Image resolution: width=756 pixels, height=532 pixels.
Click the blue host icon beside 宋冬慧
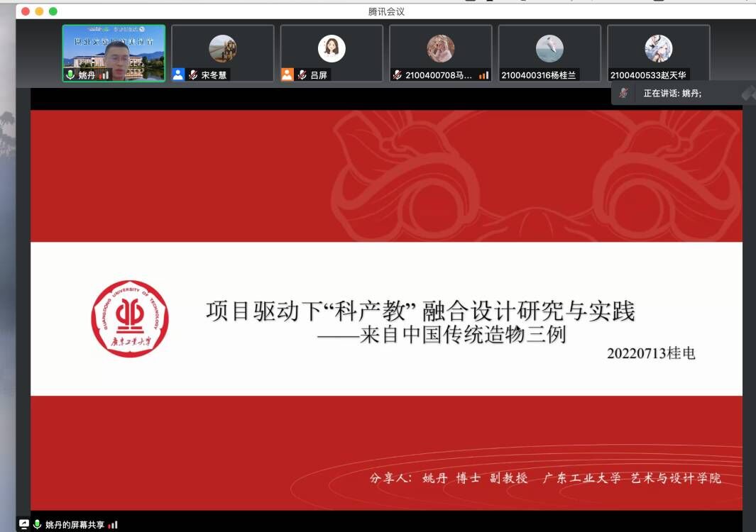pos(178,74)
